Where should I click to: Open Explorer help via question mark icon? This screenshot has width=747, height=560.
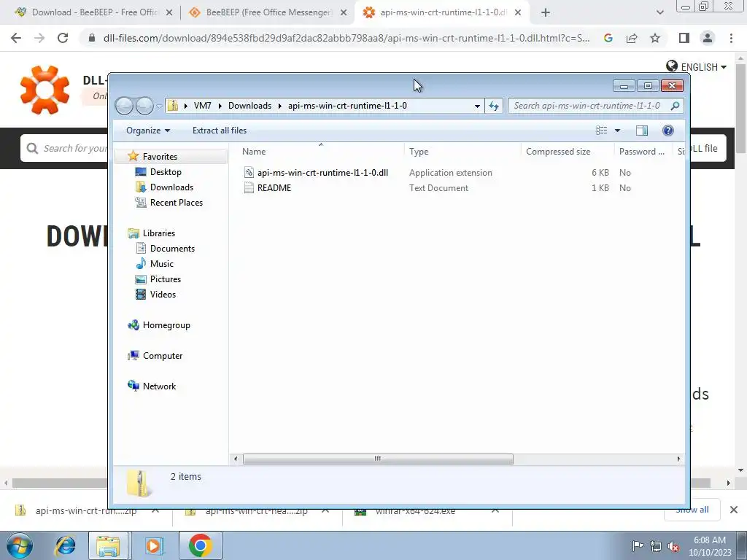coord(668,131)
